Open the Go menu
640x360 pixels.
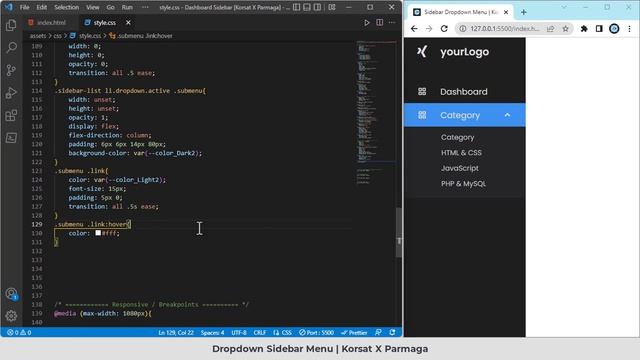[111, 7]
